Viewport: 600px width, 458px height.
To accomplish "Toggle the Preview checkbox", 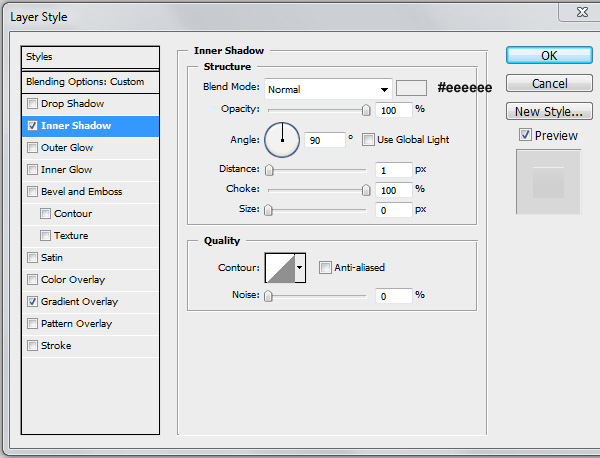I will point(525,135).
